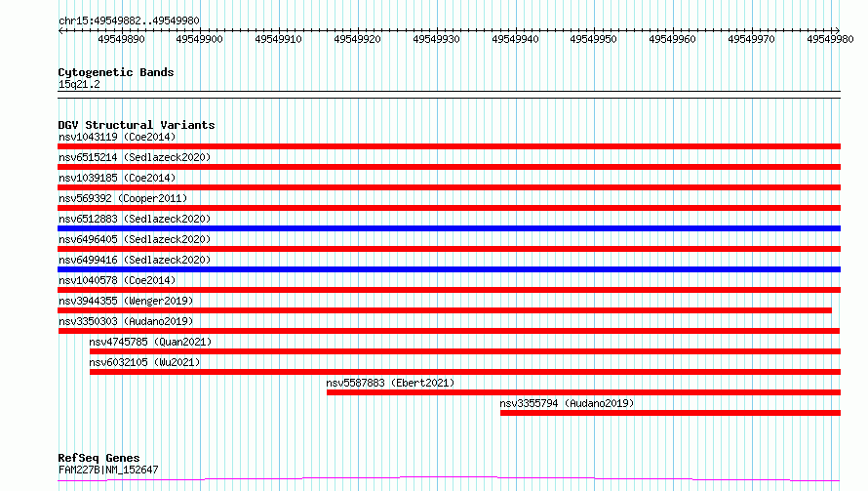Click the blue bar for nsv6512883
Viewport: 868px width, 491px height.
coord(449,228)
